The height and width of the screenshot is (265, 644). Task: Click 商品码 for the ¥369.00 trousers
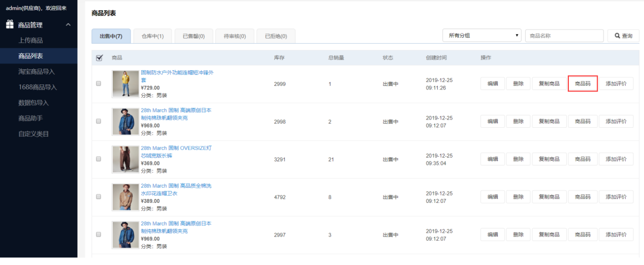click(583, 159)
